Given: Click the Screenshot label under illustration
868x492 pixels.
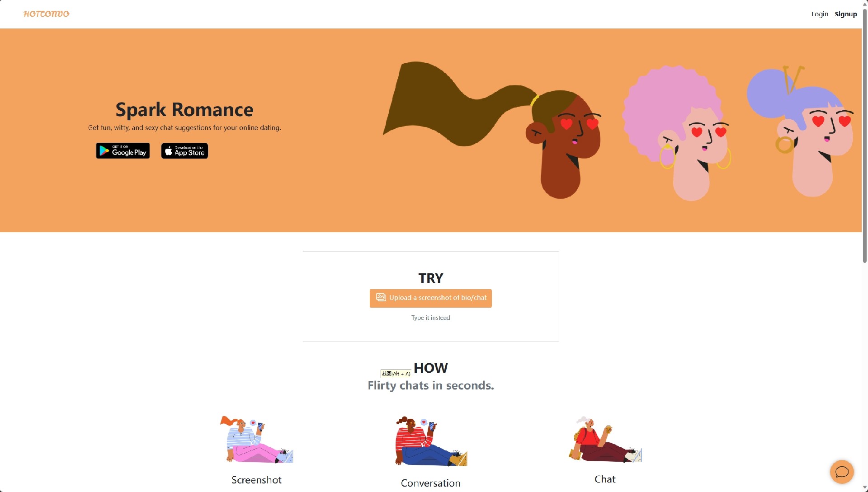Looking at the screenshot, I should 257,480.
